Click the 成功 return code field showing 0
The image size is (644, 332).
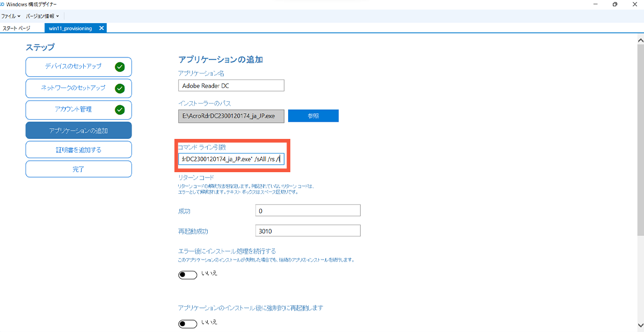point(308,210)
